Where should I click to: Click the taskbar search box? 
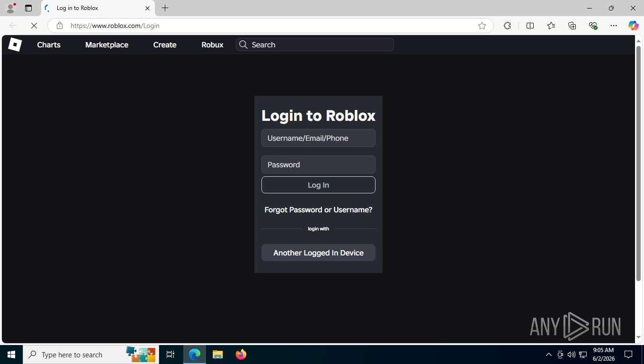click(90, 355)
